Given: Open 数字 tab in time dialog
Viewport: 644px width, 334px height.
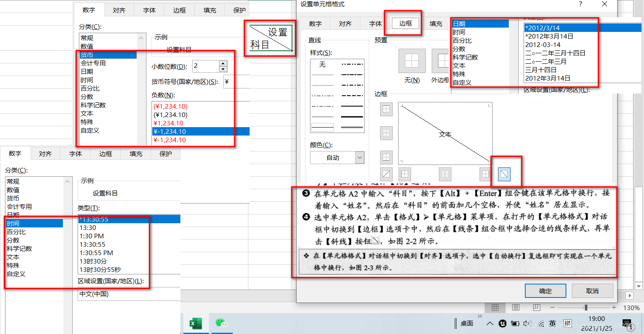Looking at the screenshot, I should (15, 154).
